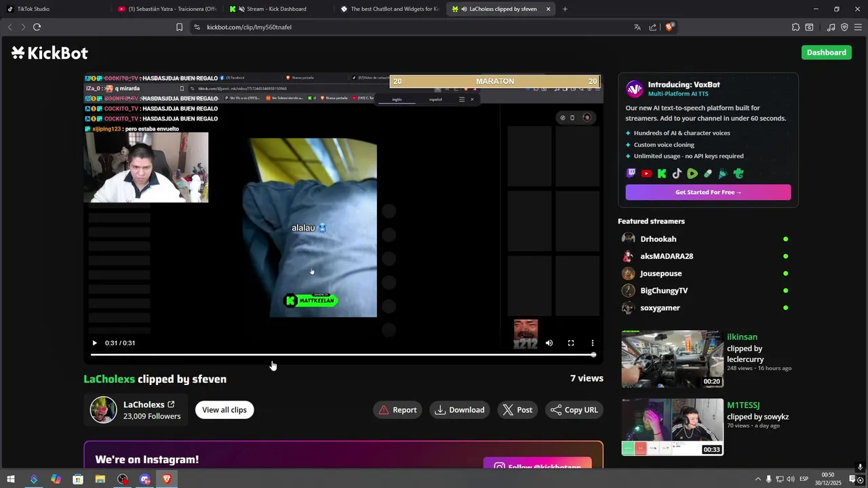Close the LaCholexs clipped tab

coord(548,9)
